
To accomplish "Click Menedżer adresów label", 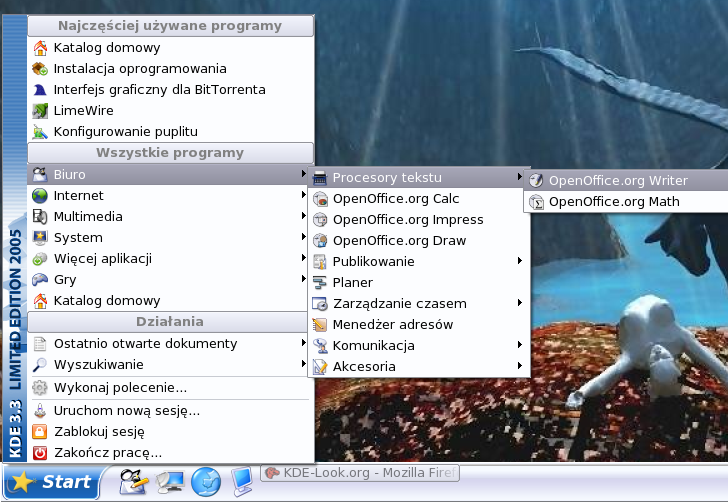I will coord(393,325).
